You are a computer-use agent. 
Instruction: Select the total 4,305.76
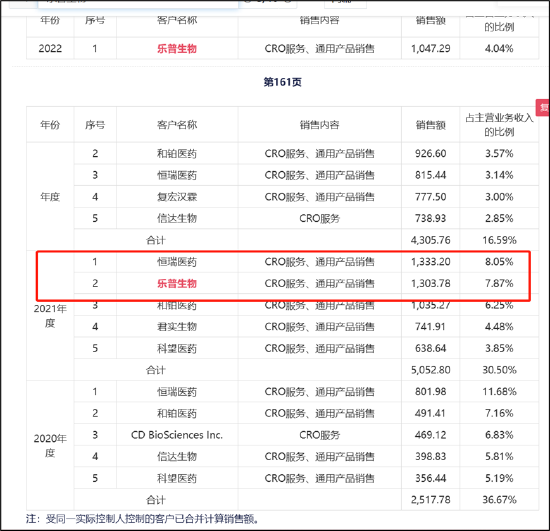click(431, 240)
